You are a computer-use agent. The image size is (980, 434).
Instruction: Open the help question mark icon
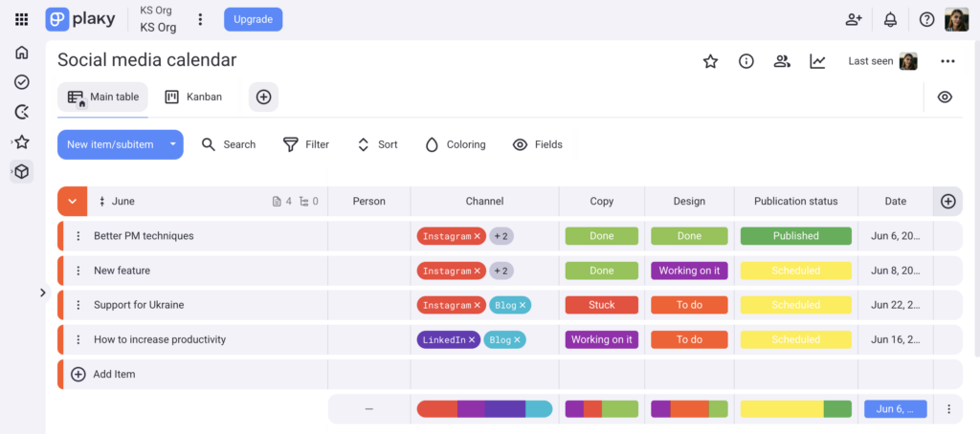[926, 19]
